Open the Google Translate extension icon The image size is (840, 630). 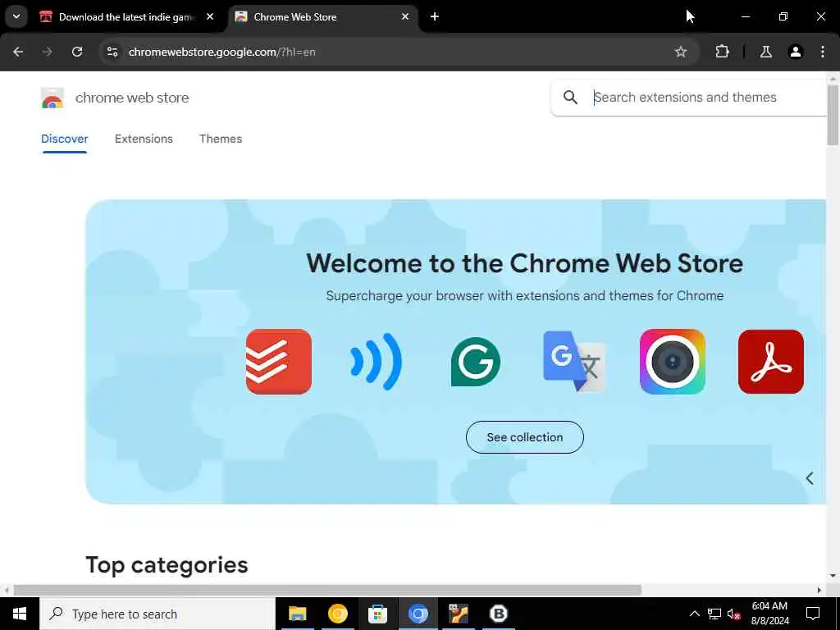pos(574,362)
